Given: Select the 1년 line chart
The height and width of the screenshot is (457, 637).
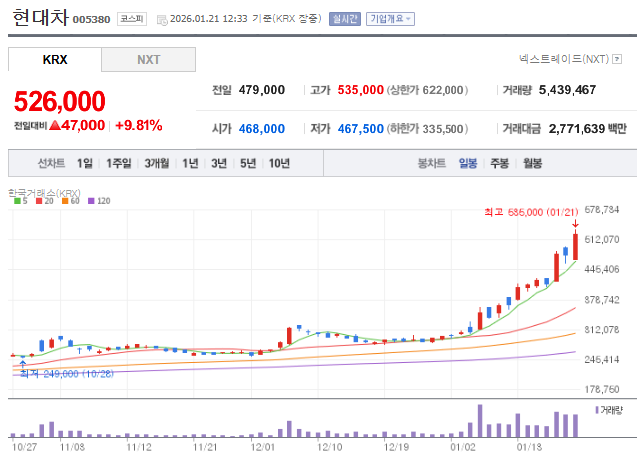Looking at the screenshot, I should tap(190, 163).
